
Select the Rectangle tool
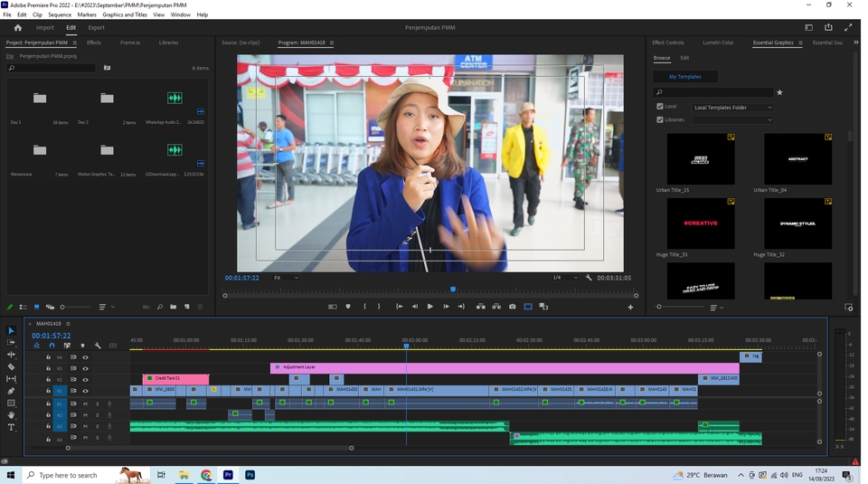point(11,403)
